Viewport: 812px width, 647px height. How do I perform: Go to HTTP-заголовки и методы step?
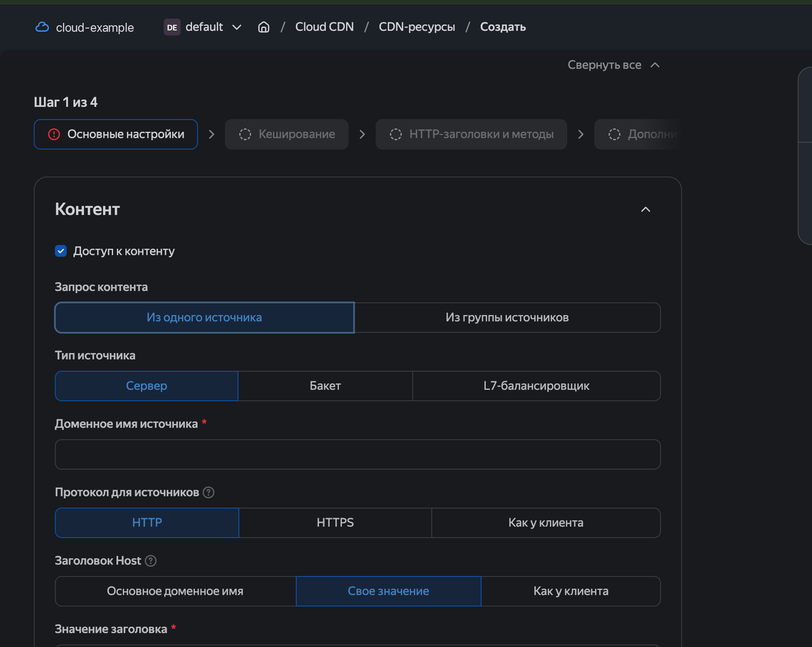tap(471, 135)
